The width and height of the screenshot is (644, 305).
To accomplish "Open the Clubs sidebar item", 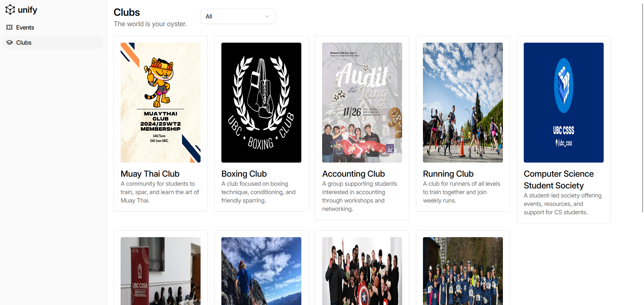I will coord(53,42).
